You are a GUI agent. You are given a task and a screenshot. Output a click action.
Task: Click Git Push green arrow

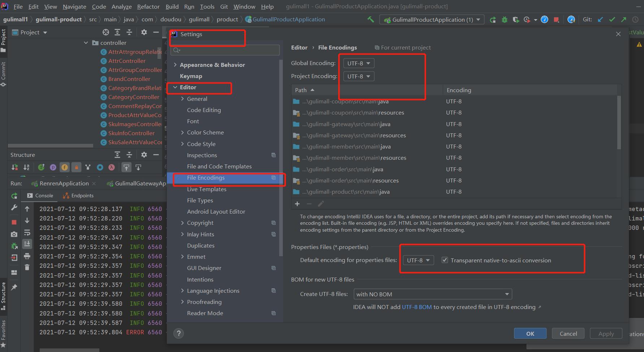coord(624,20)
